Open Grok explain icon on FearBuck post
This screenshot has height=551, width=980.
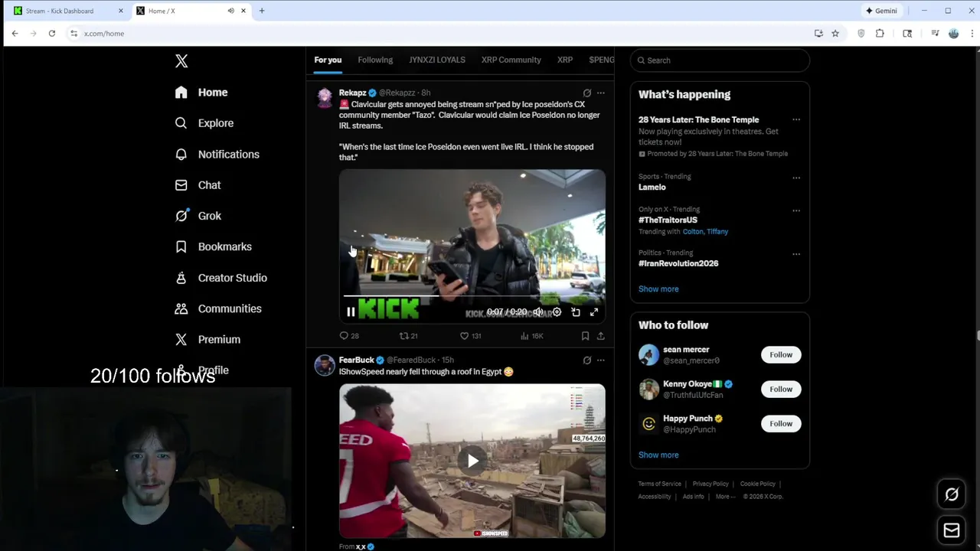(x=587, y=360)
